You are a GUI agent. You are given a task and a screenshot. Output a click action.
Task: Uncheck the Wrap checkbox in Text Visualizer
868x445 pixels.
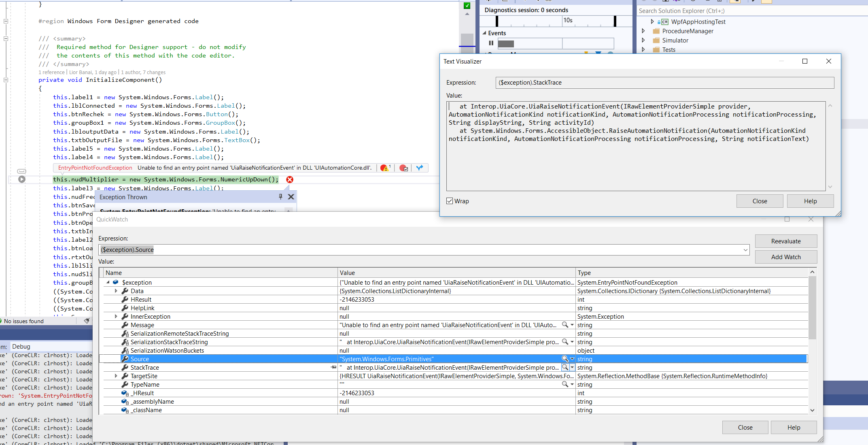coord(449,201)
